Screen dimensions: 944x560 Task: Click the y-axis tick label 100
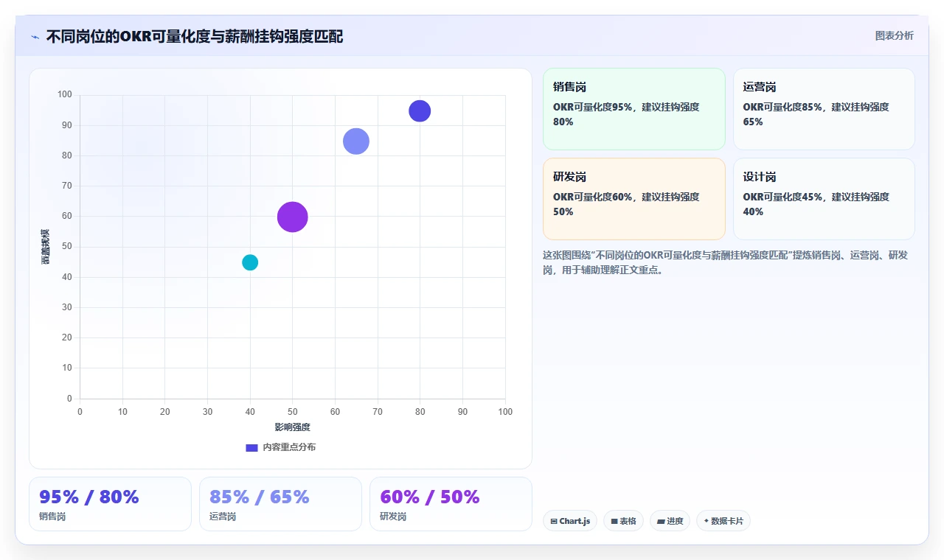[x=65, y=94]
